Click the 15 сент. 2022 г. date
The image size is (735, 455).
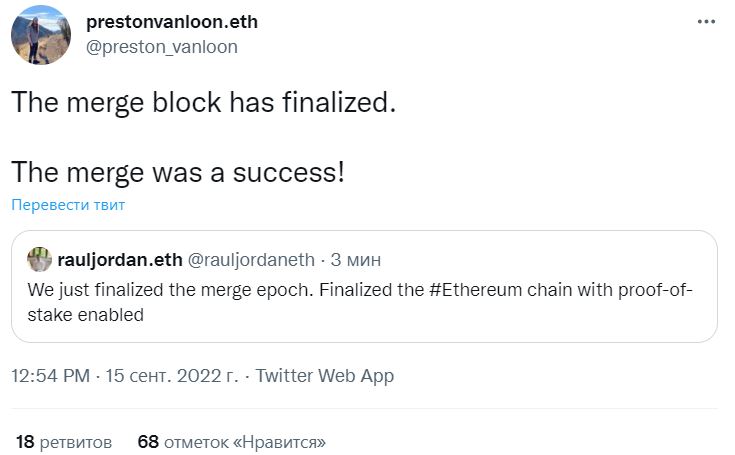172,376
